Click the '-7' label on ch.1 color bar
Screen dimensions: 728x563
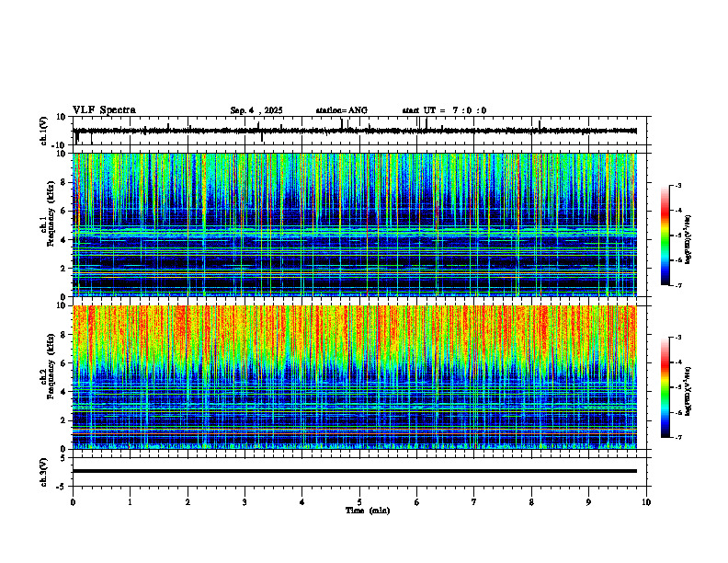677,285
